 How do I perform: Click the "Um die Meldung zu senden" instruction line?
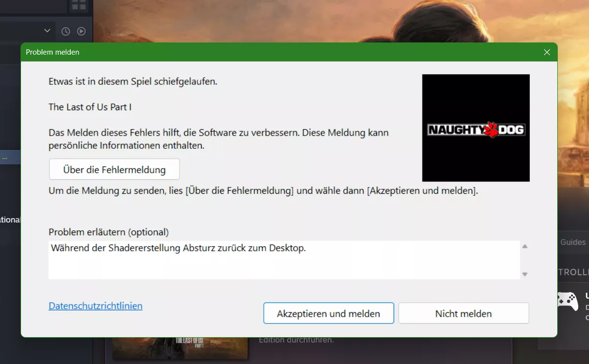tap(263, 191)
